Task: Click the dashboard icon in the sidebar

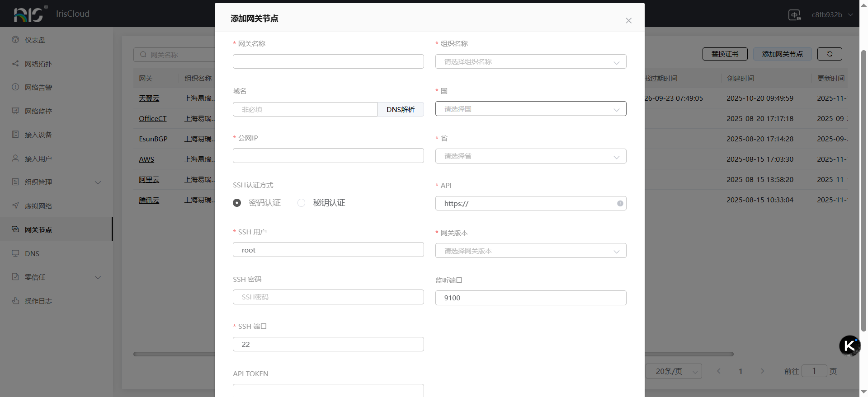Action: tap(15, 40)
